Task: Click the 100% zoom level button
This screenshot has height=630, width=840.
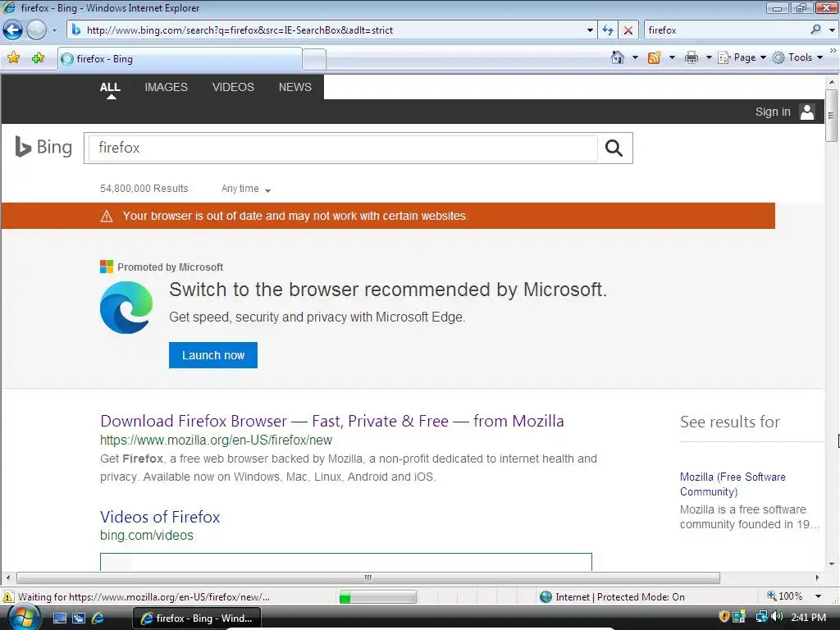Action: click(x=785, y=596)
